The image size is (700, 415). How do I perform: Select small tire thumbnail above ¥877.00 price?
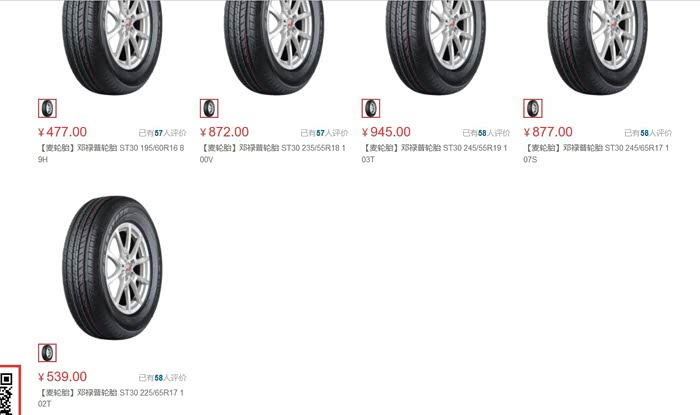pyautogui.click(x=533, y=108)
